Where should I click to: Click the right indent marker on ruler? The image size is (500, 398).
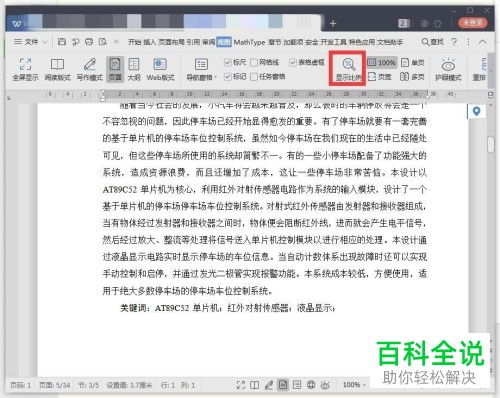[427, 96]
